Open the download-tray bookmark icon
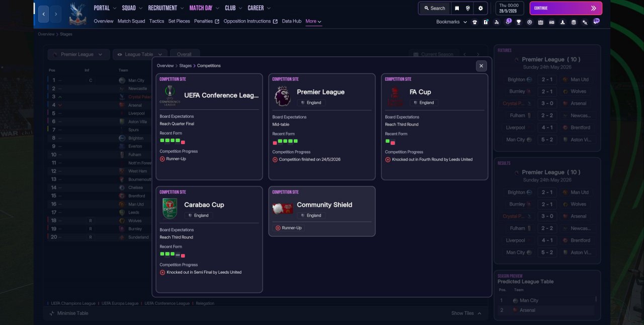Viewport: 644px width, 325px height. click(x=562, y=22)
